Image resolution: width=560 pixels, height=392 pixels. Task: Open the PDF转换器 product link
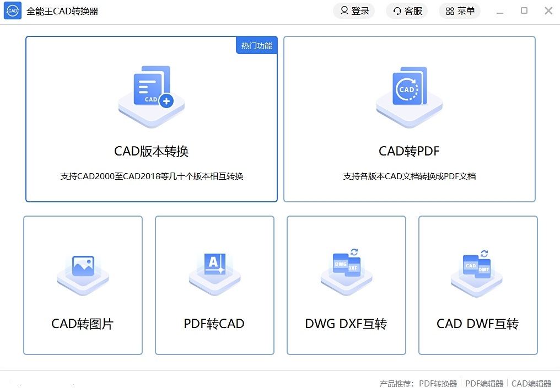(x=438, y=384)
